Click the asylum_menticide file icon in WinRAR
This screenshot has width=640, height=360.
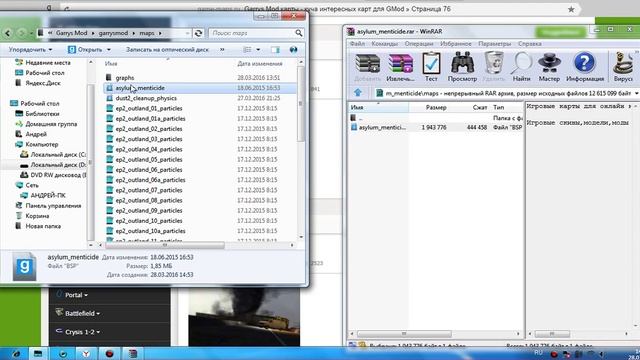[354, 127]
